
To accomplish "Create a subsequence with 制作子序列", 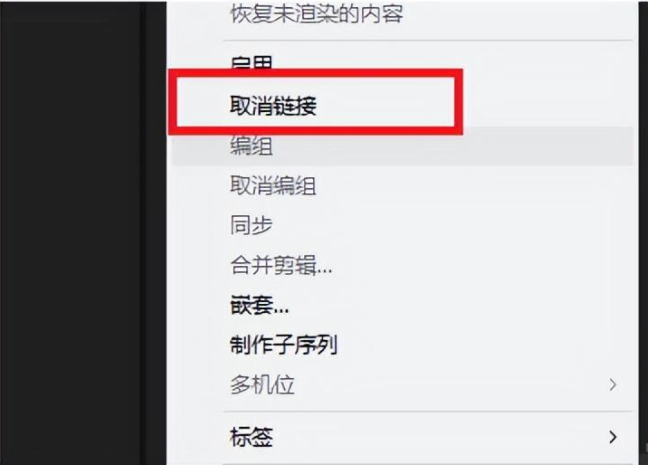I will pyautogui.click(x=284, y=345).
